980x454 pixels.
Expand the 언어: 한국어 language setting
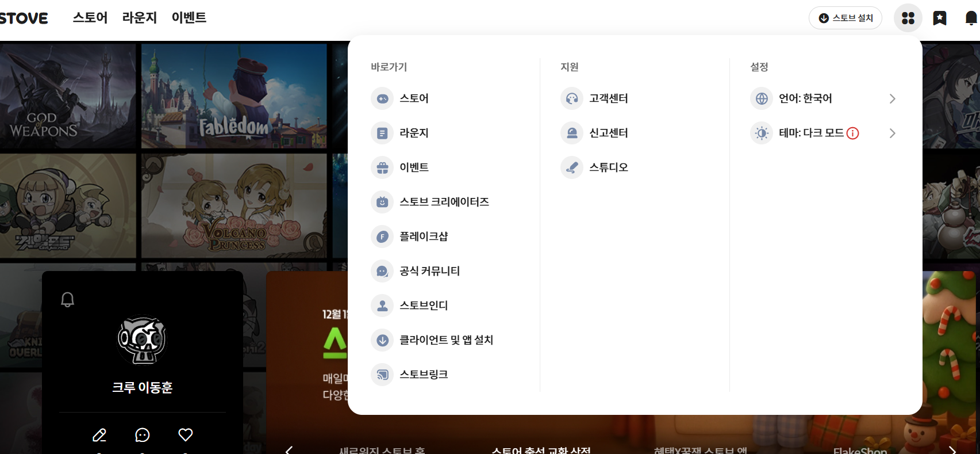pos(892,99)
